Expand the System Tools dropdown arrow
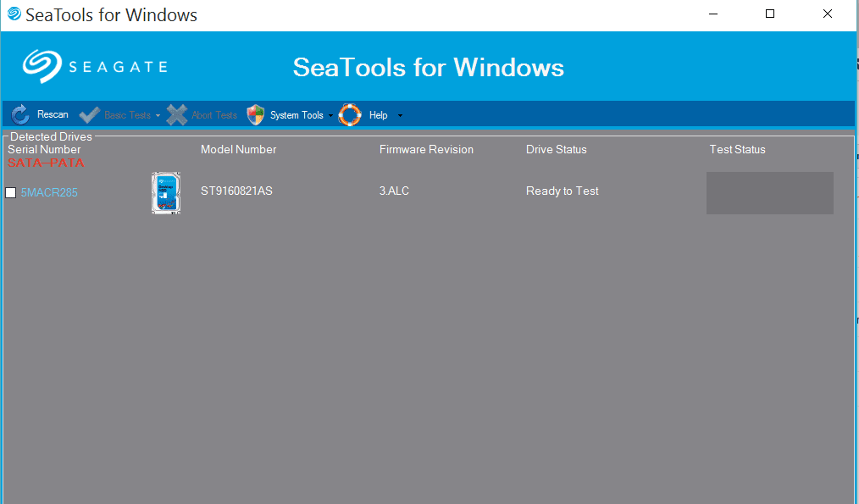 point(330,116)
